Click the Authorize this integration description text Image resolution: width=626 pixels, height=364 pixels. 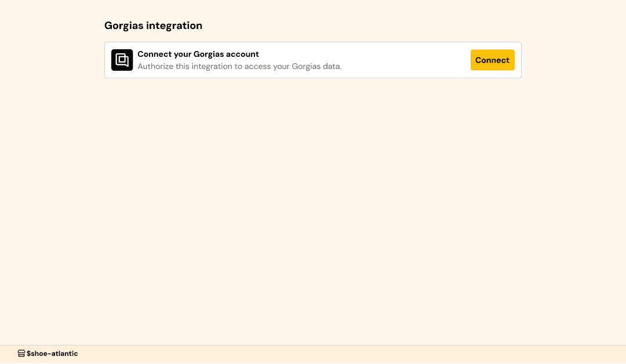tap(239, 66)
